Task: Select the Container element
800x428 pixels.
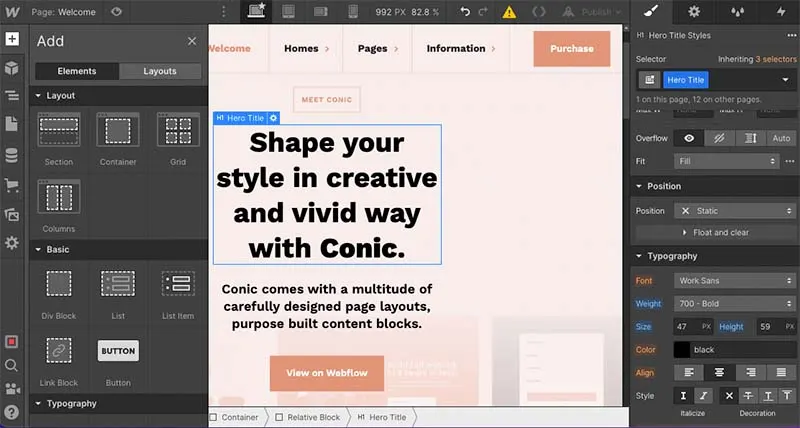Action: (x=118, y=139)
